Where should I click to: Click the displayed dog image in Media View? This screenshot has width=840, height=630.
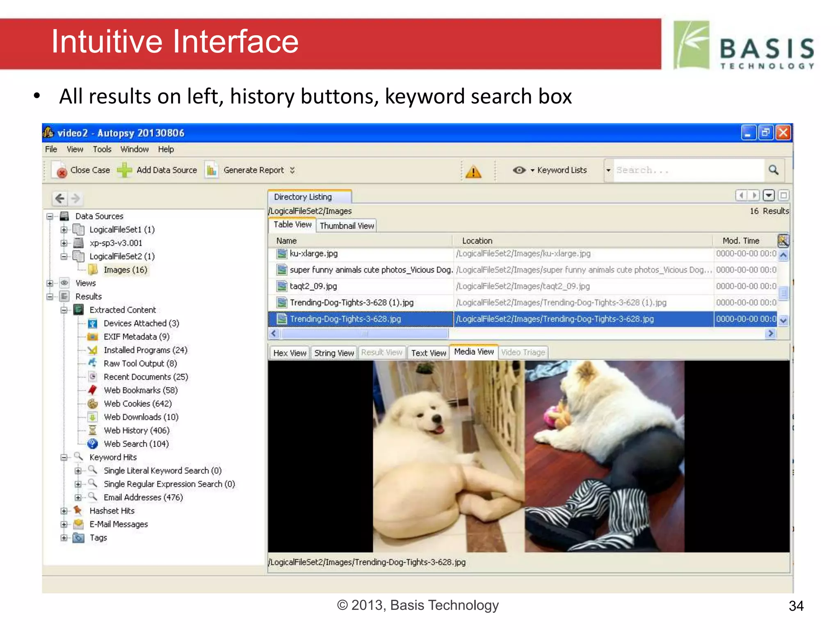[528, 457]
